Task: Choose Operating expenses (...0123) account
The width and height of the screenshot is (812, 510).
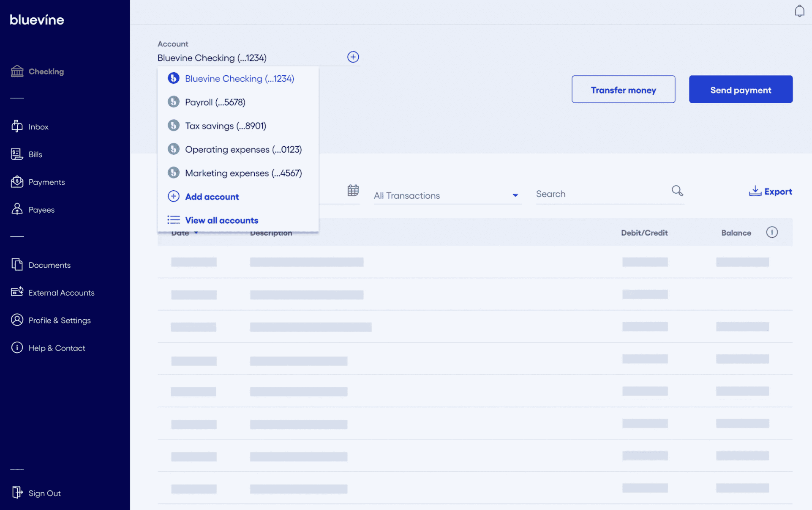Action: coord(243,150)
